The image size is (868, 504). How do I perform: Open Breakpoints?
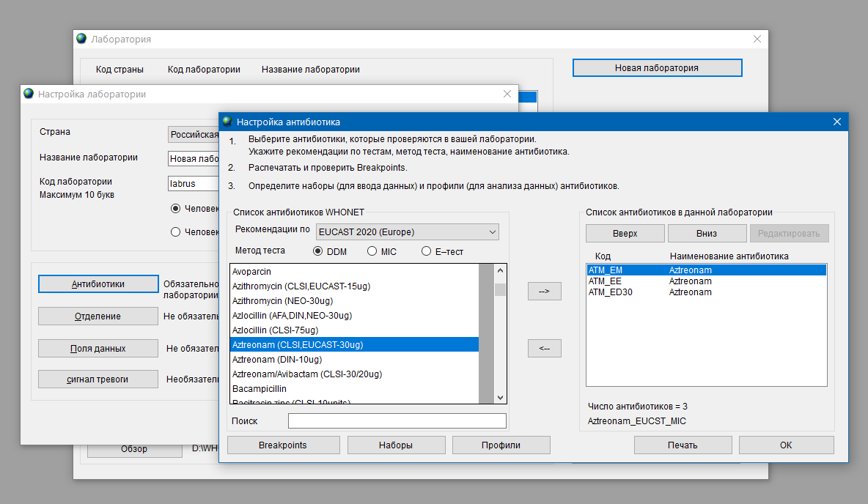point(283,445)
